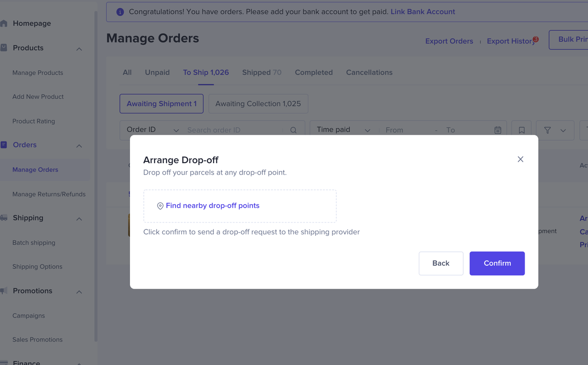Click the filter funnel icon
Viewport: 588px width, 365px height.
tap(548, 130)
